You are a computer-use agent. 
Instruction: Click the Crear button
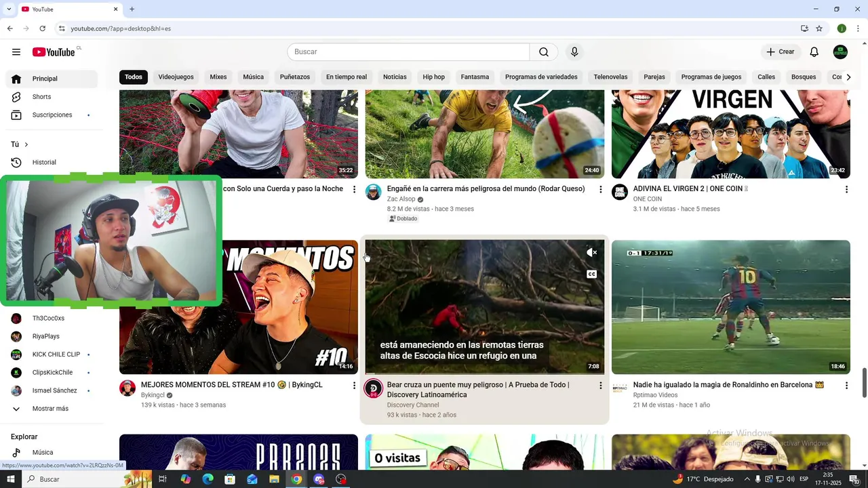point(781,52)
